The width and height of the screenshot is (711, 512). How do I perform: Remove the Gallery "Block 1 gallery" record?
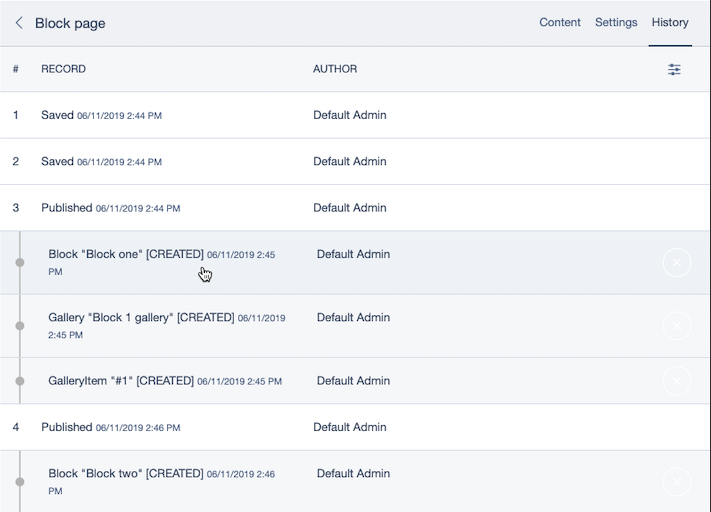677,326
